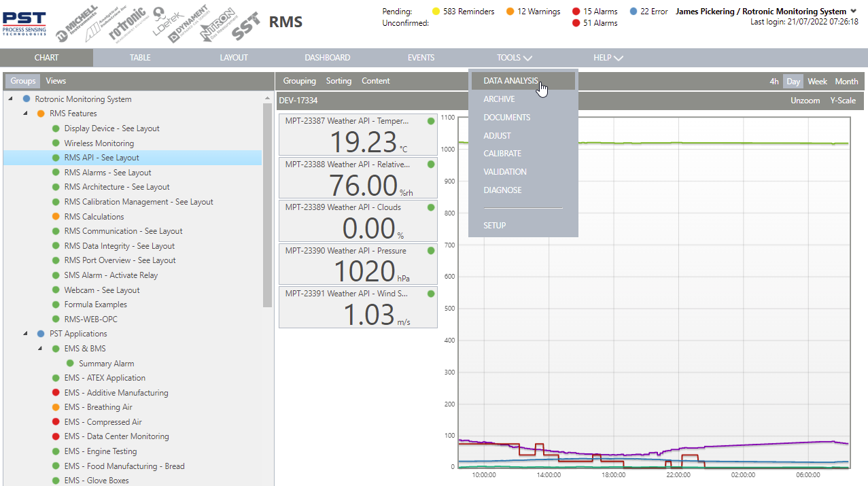Image resolution: width=868 pixels, height=486 pixels.
Task: Switch chart range to 4h
Action: 774,82
